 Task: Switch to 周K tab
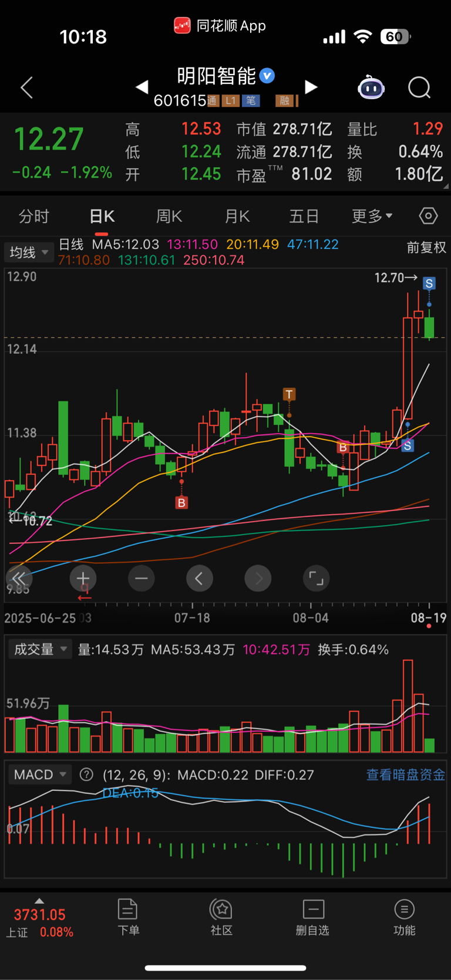point(169,217)
